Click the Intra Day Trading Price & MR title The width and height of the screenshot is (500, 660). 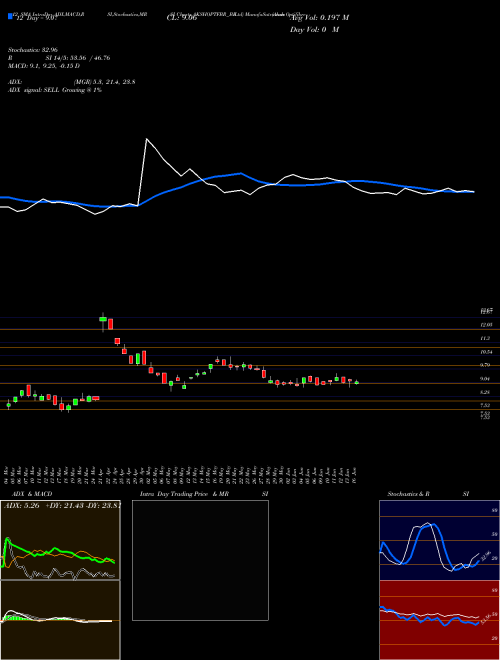pos(184,494)
